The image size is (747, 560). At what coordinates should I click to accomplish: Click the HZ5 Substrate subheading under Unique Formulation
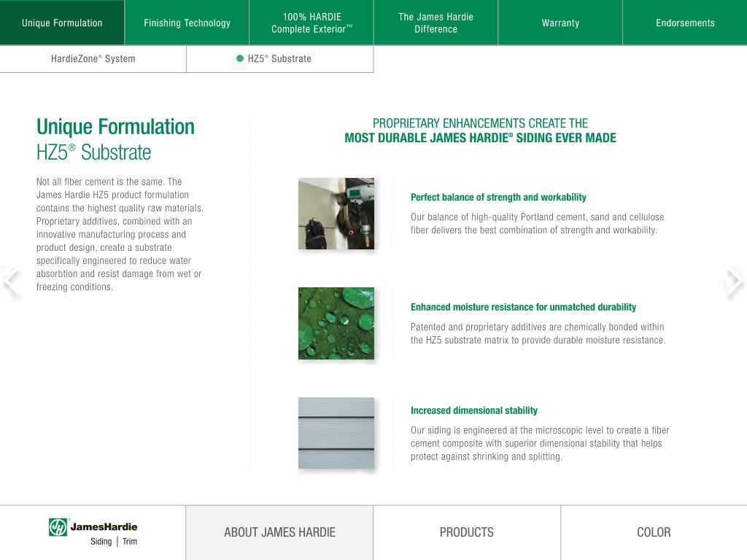tap(93, 152)
